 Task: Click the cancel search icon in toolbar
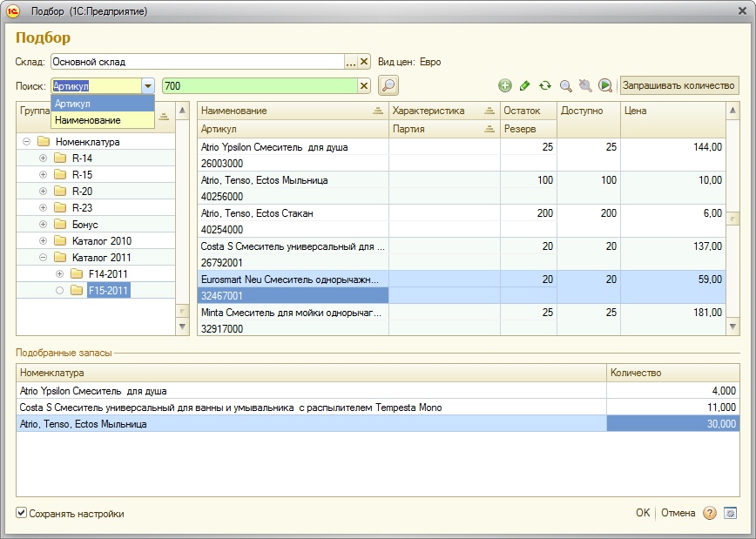pyautogui.click(x=585, y=85)
